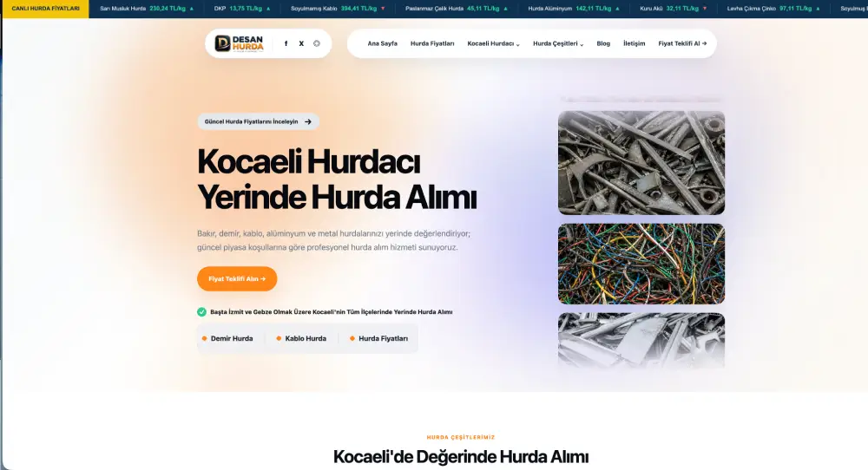Click the aluminum scrap thumbnail

(x=641, y=340)
